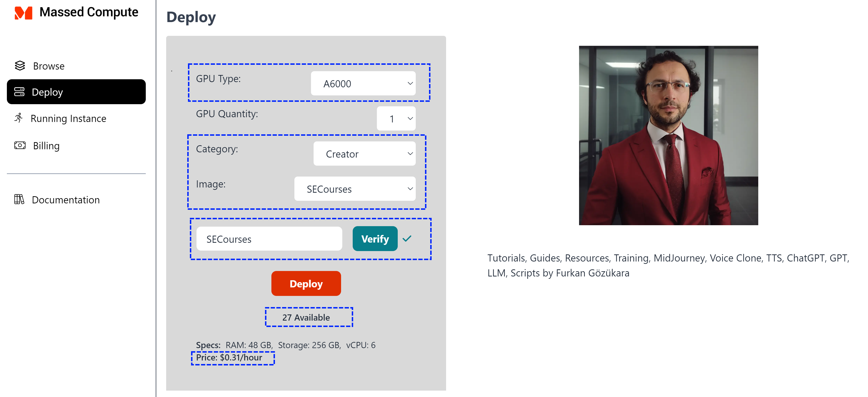Open the GPU Quantity dropdown
868x397 pixels.
[x=396, y=118]
